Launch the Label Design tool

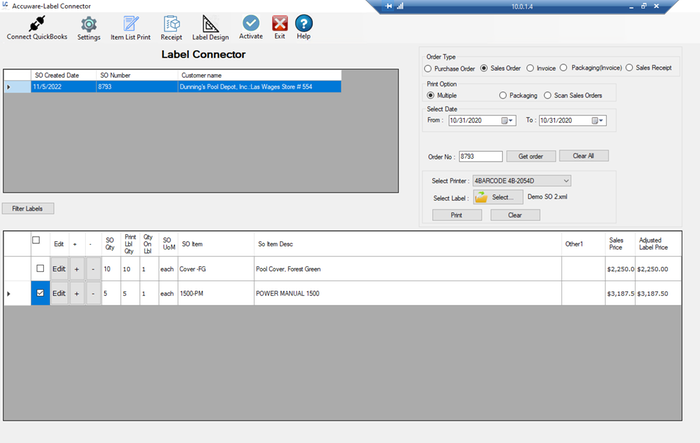pos(210,24)
